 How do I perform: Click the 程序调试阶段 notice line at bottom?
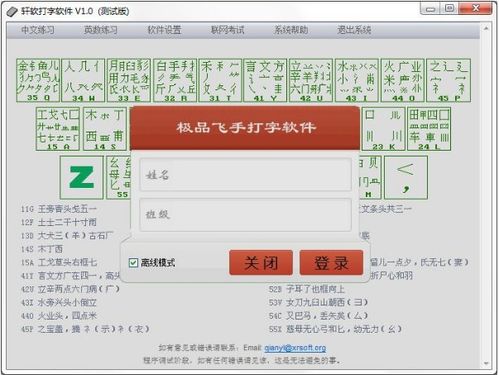[x=241, y=360]
